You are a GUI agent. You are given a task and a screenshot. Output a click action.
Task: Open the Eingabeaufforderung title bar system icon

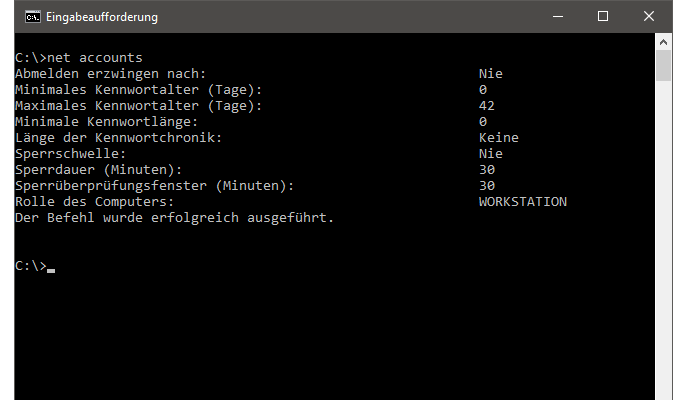(x=33, y=17)
